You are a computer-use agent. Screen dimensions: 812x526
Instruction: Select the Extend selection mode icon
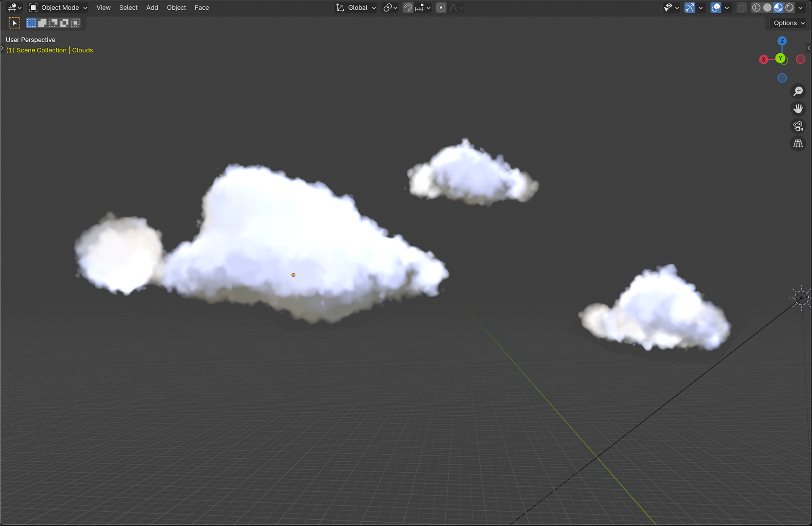[x=42, y=23]
